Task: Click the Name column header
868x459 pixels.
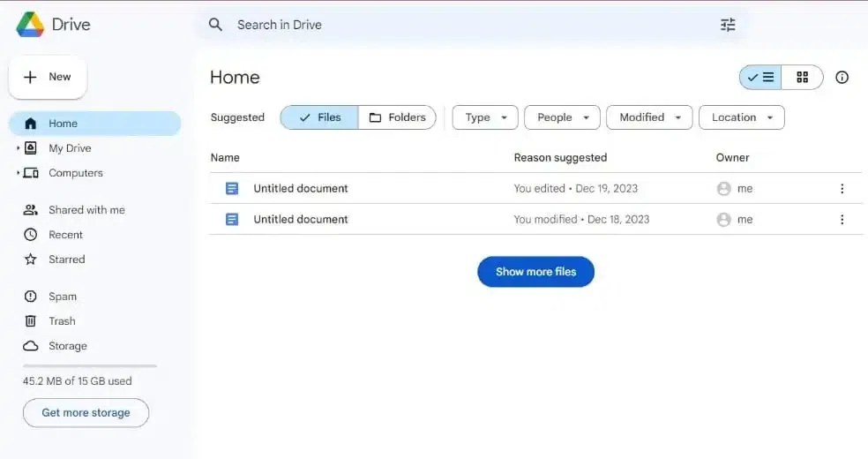Action: click(x=225, y=158)
